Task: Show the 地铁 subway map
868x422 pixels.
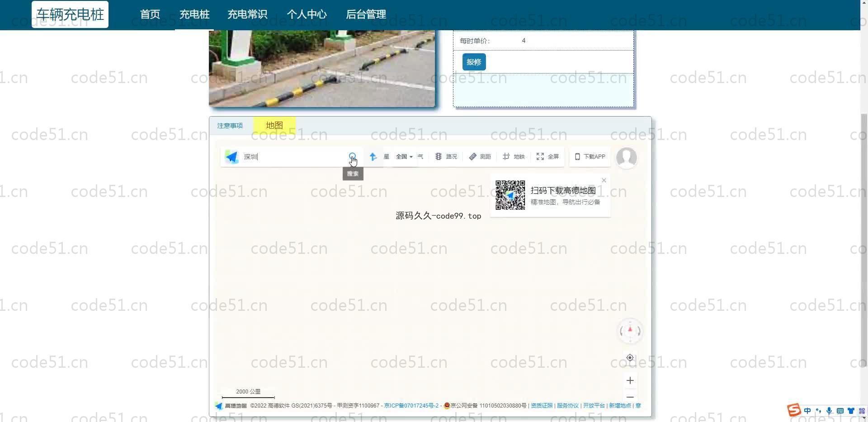Action: (514, 156)
